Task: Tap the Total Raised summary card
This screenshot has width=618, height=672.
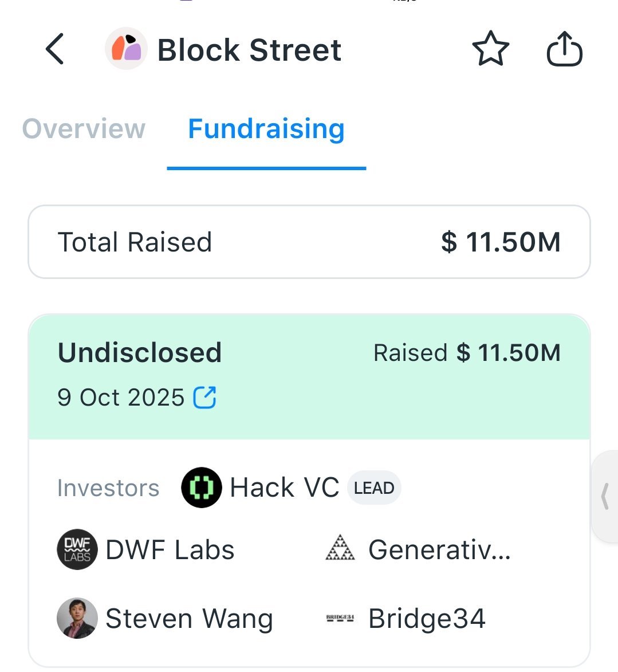Action: (309, 242)
